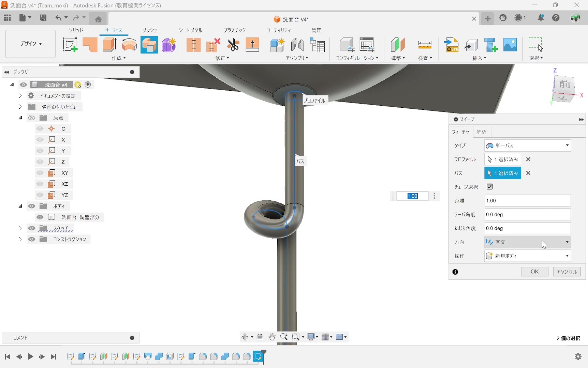Click the キャンセル button
This screenshot has width=588, height=368.
[567, 272]
